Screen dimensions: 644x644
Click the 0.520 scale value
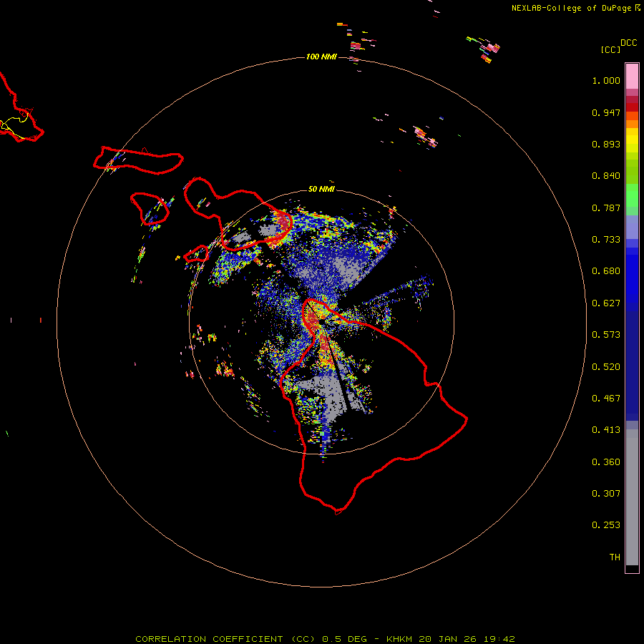606,367
